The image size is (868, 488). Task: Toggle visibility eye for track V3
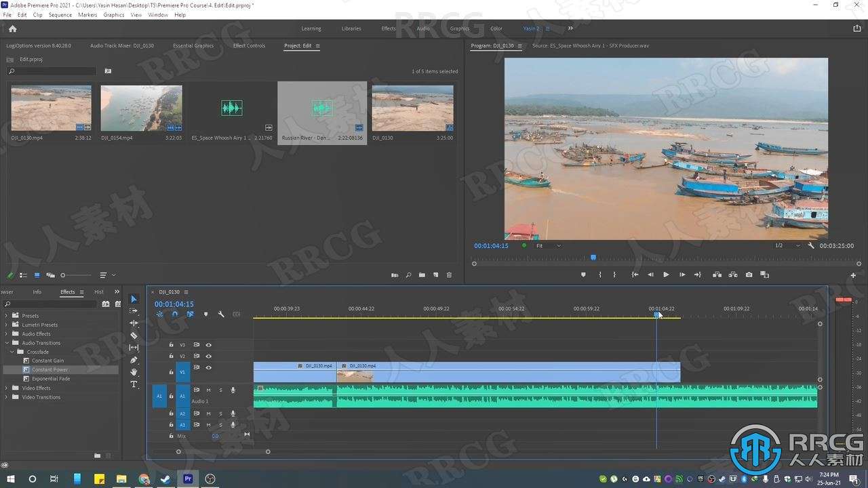click(x=208, y=345)
